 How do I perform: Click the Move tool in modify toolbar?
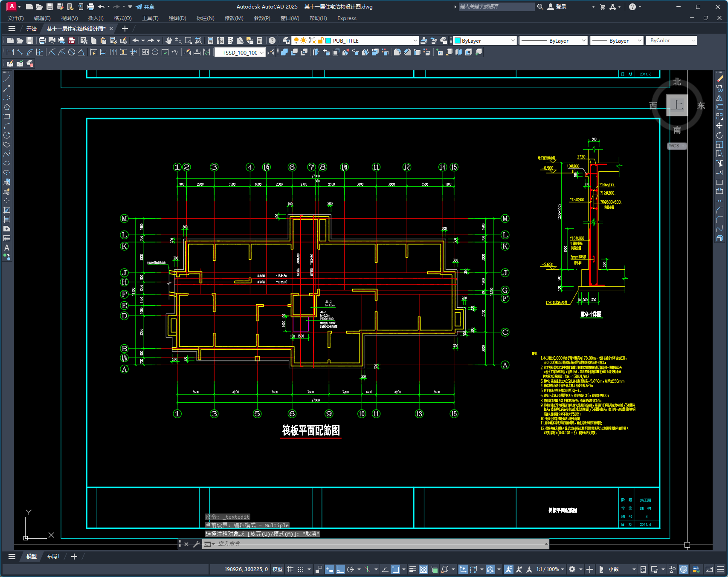pos(719,126)
